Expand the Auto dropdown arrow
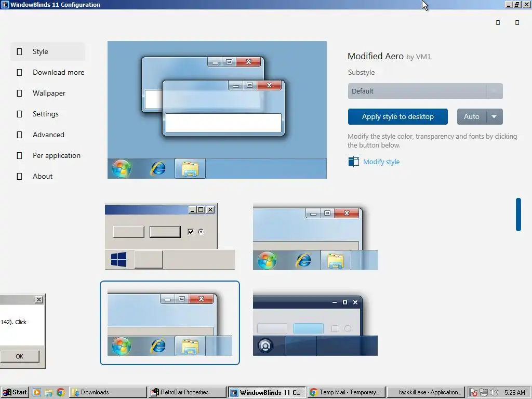The image size is (532, 399). 495,117
